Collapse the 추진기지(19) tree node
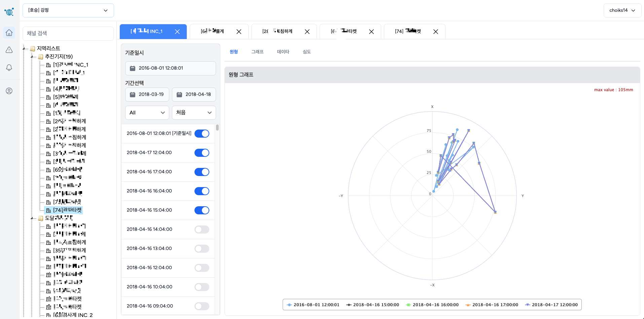644x319 pixels. pyautogui.click(x=32, y=57)
